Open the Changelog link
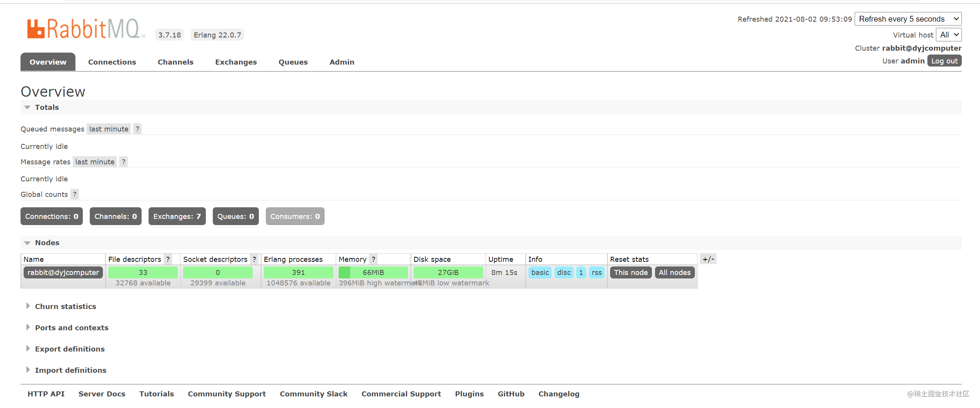Screen dimensions: 980x408 (x=559, y=394)
